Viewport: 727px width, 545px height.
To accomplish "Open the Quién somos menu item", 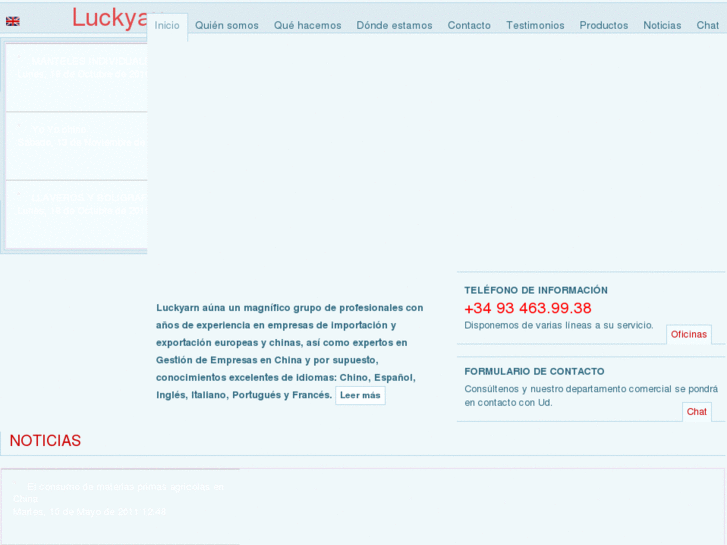I will pyautogui.click(x=227, y=26).
